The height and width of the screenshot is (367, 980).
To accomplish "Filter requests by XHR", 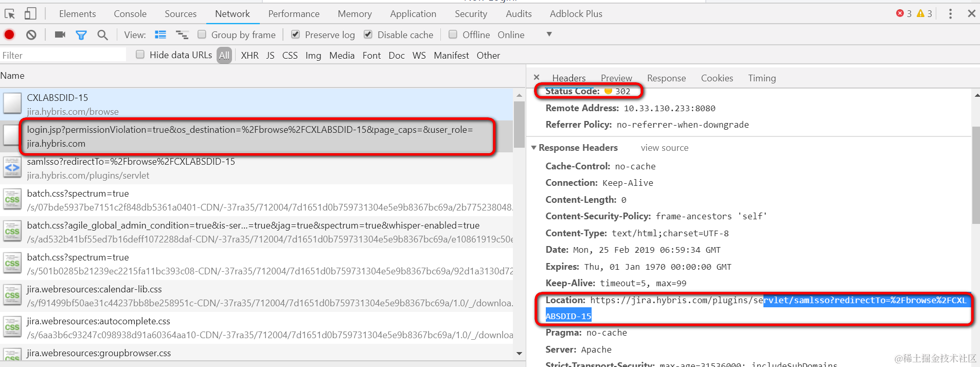I will coord(250,55).
